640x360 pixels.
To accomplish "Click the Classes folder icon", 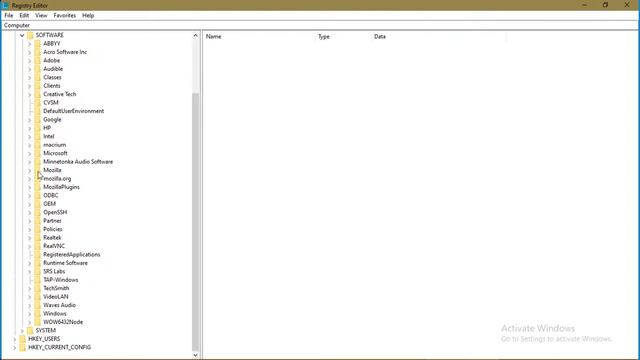I will [38, 78].
